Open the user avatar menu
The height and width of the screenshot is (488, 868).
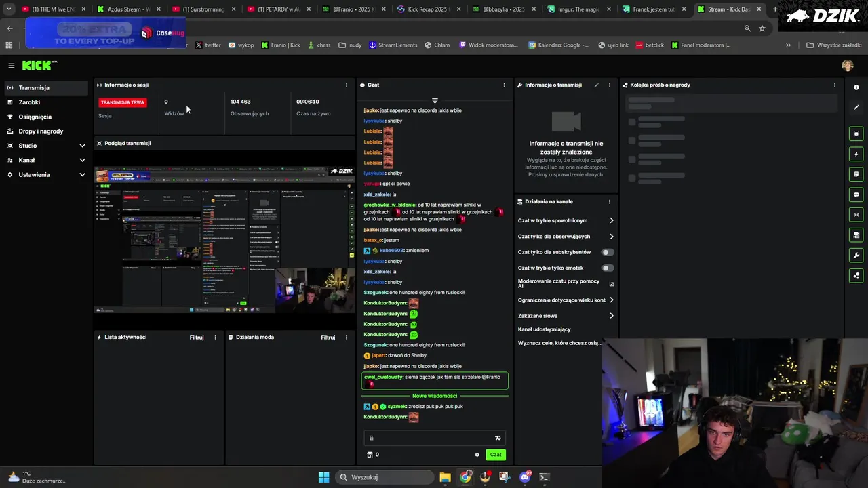click(847, 66)
